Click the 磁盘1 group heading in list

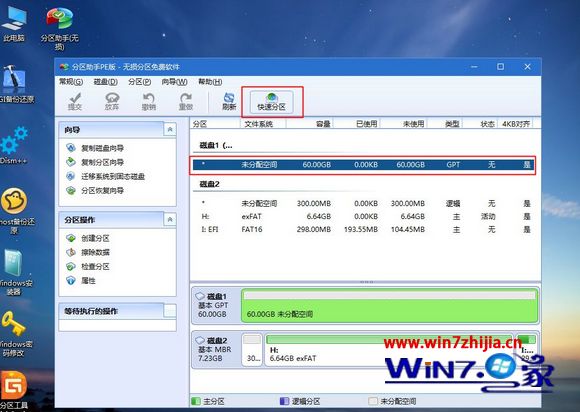[x=216, y=146]
